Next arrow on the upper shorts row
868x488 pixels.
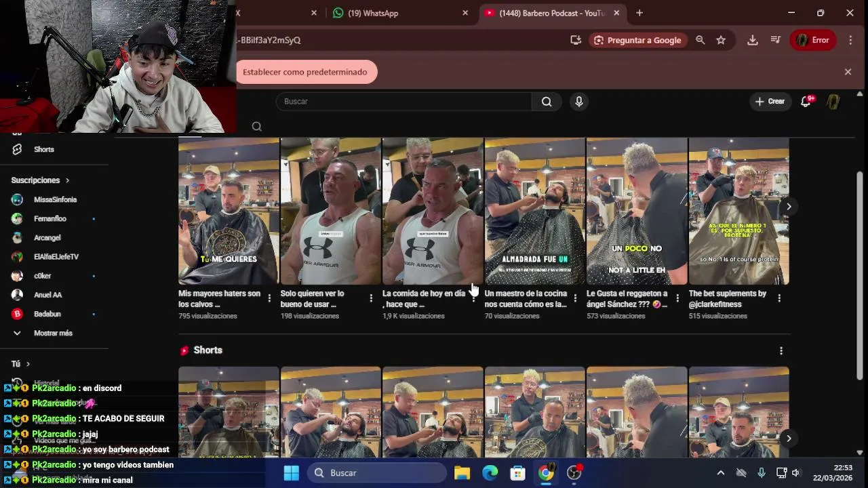coord(789,207)
